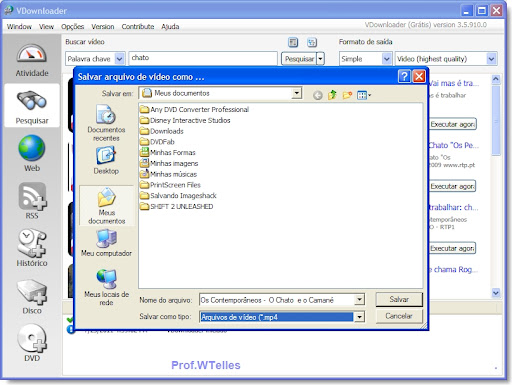Image resolution: width=512 pixels, height=385 pixels.
Task: Go back using the dialog's back arrow
Action: [x=318, y=95]
